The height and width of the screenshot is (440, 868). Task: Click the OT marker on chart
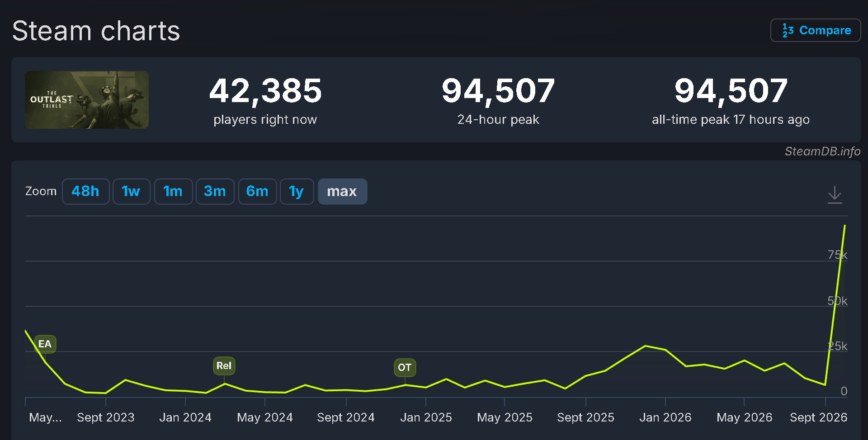tap(405, 368)
